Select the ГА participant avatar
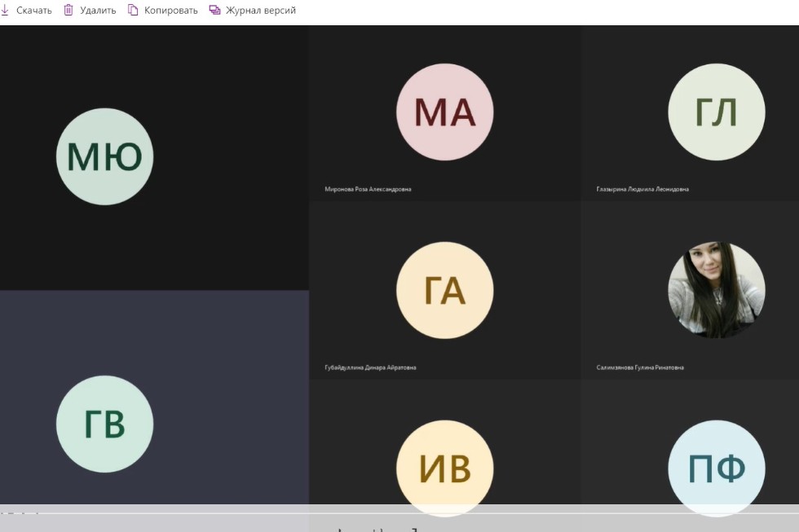This screenshot has width=799, height=532. 444,290
